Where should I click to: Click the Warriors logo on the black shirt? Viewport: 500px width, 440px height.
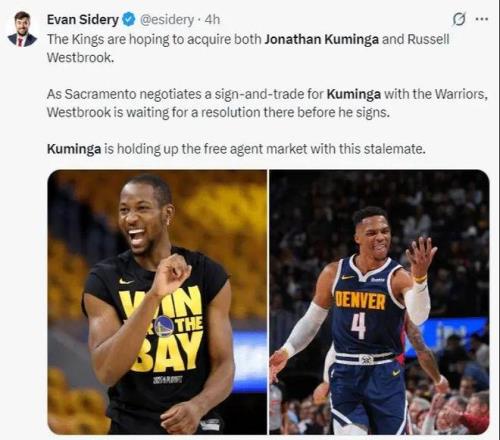click(164, 326)
